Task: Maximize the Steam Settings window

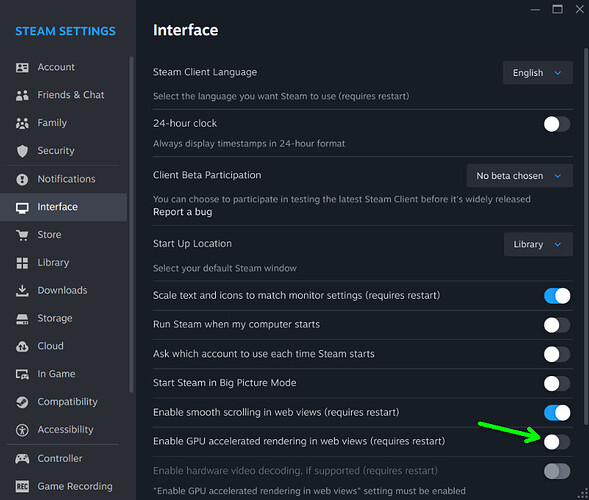Action: [557, 9]
